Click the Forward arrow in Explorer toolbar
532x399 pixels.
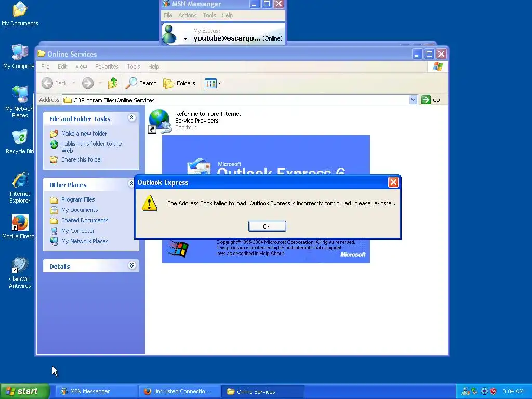click(x=88, y=83)
